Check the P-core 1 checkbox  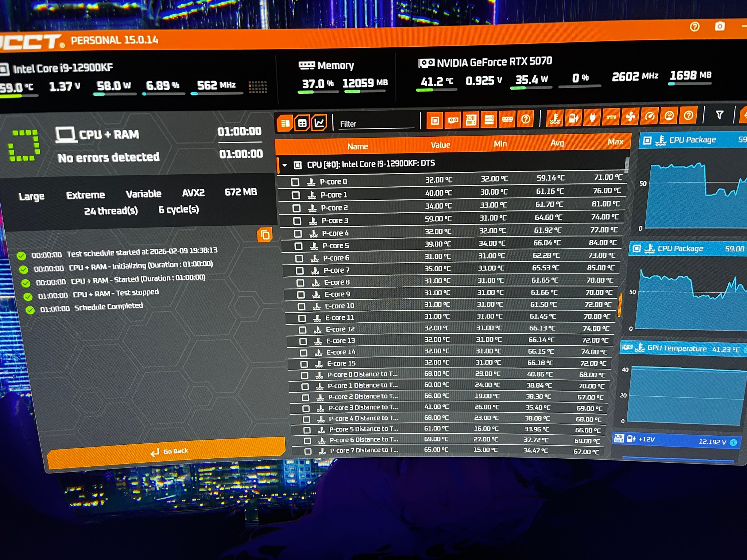(296, 195)
